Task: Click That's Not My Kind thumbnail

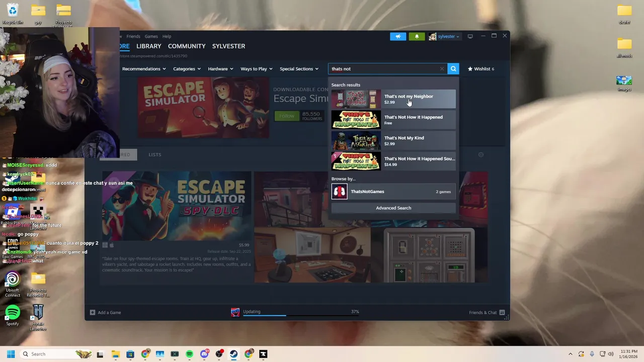Action: (x=356, y=140)
